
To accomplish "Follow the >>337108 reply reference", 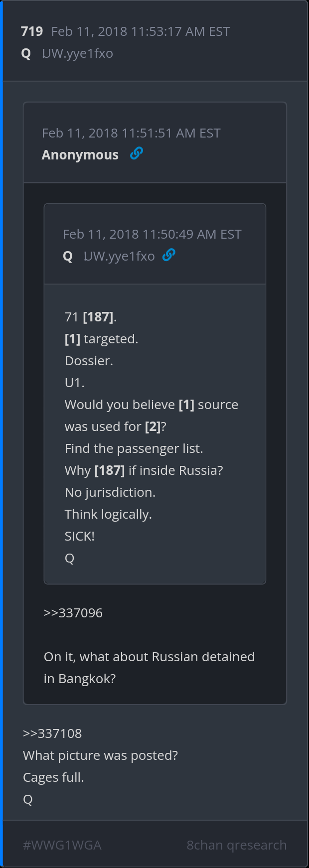I will (52, 733).
